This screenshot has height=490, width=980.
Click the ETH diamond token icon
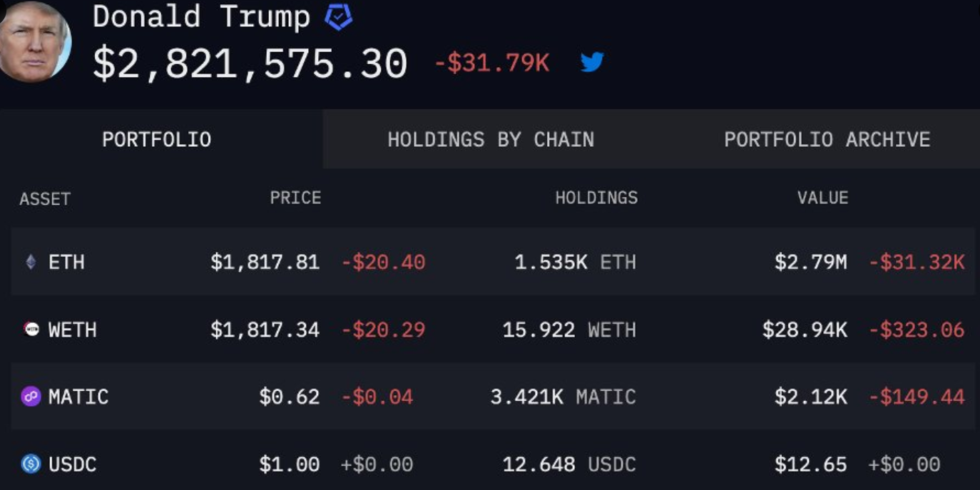click(x=31, y=262)
